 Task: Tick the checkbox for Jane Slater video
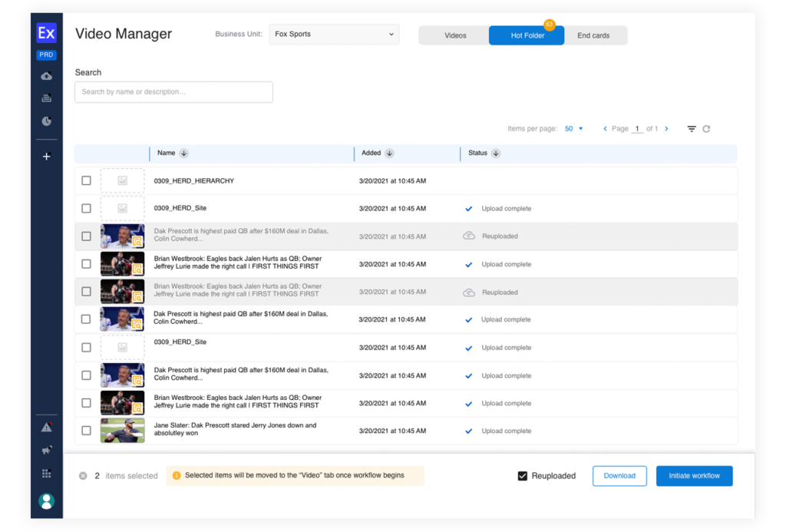(x=86, y=431)
